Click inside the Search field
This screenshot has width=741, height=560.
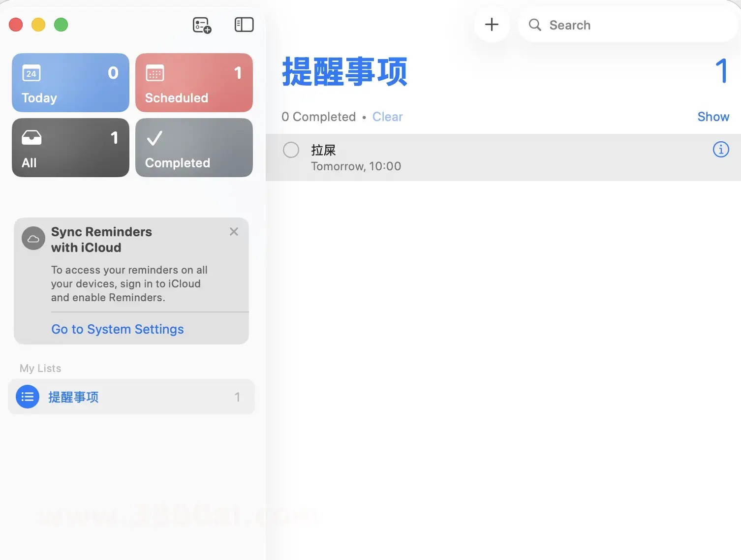pos(635,25)
